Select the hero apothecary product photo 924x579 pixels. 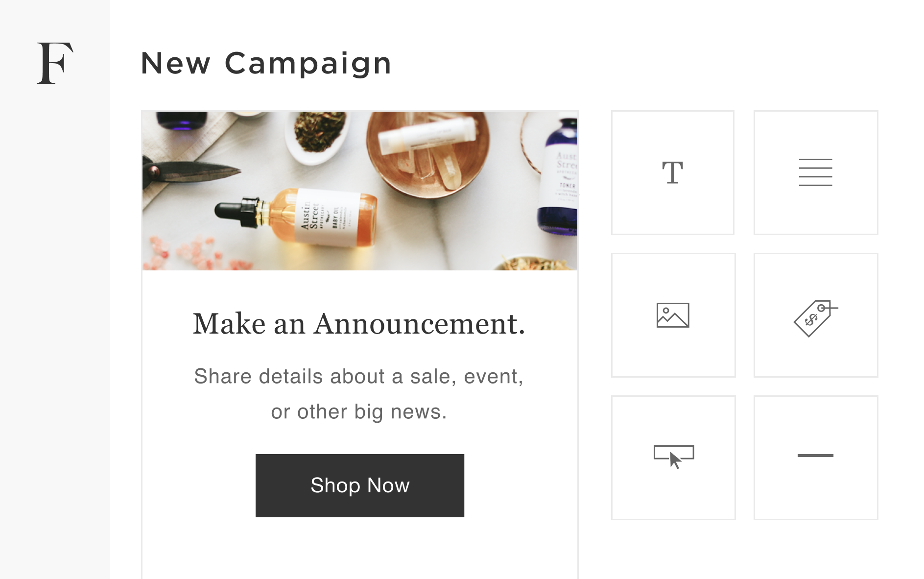click(359, 190)
